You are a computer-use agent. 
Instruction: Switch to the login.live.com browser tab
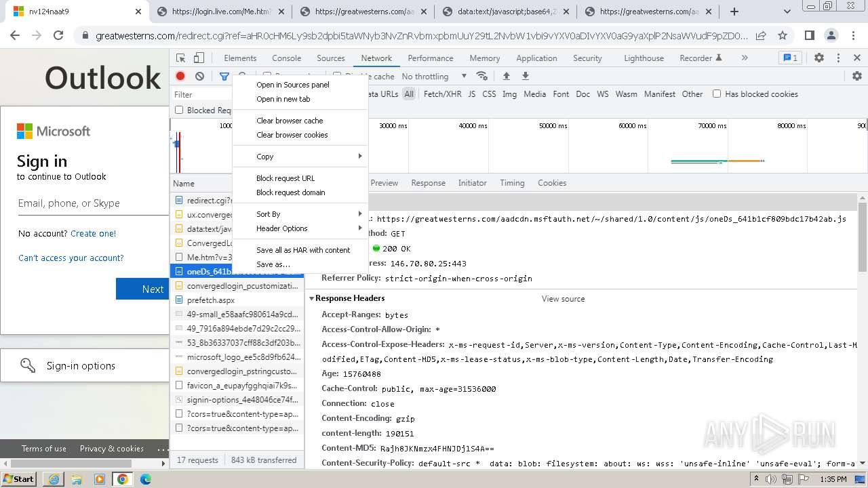pyautogui.click(x=220, y=12)
